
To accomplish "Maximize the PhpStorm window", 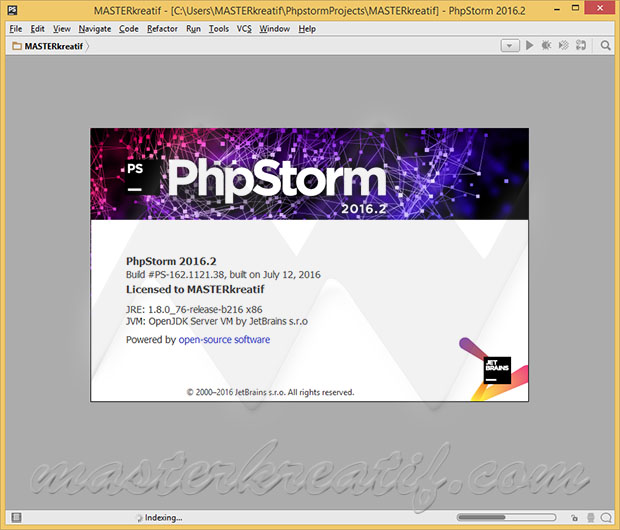I will (x=575, y=9).
